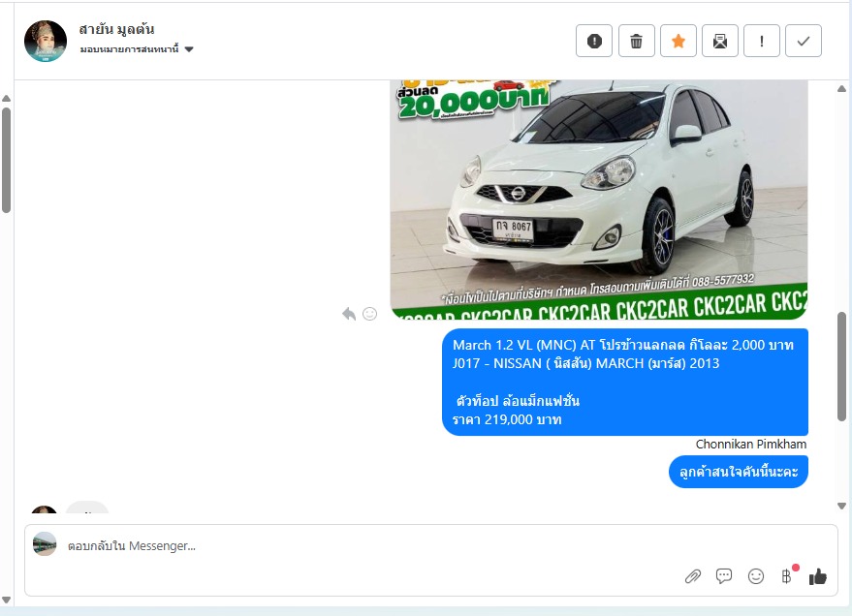
Task: Click the orange star follow-up icon
Action: pyautogui.click(x=678, y=41)
